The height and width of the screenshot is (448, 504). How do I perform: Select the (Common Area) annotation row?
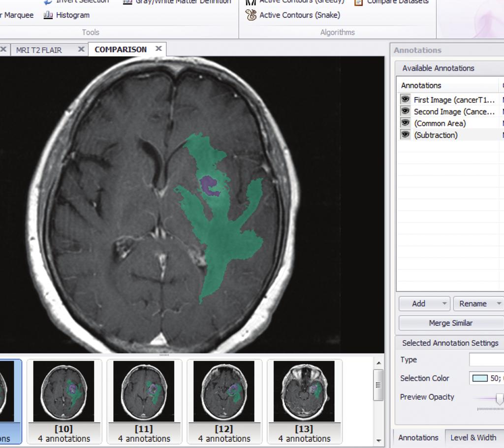[x=450, y=123]
